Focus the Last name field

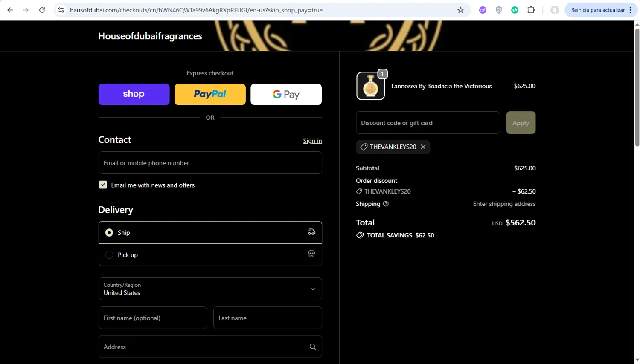[268, 318]
